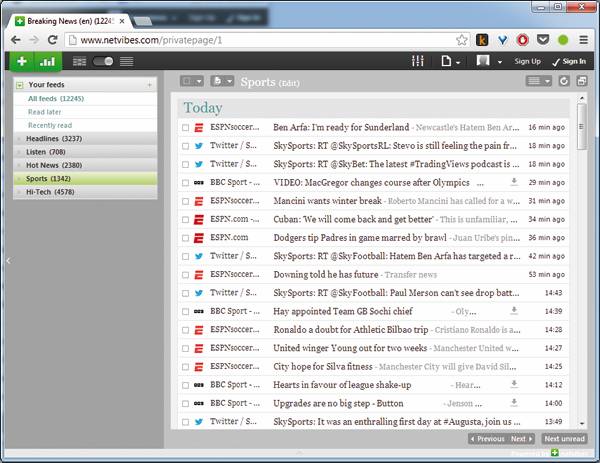Click the Sign Up link
Viewport: 600px width, 463px height.
coord(527,61)
